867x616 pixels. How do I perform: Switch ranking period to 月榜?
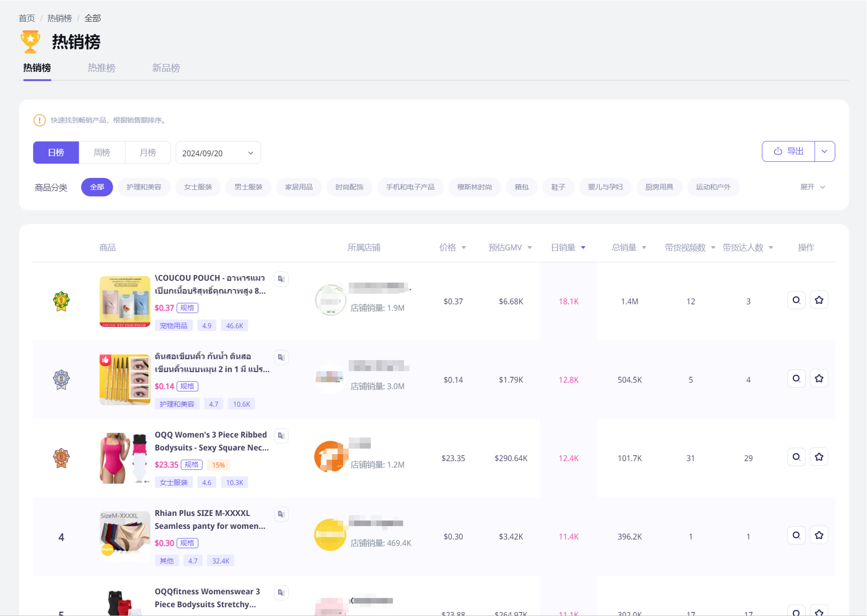[x=148, y=152]
